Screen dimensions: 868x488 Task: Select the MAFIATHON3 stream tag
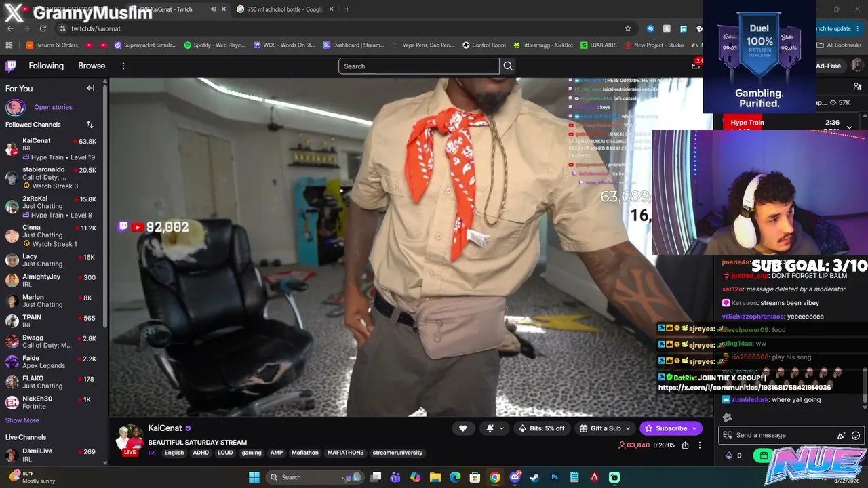(346, 453)
